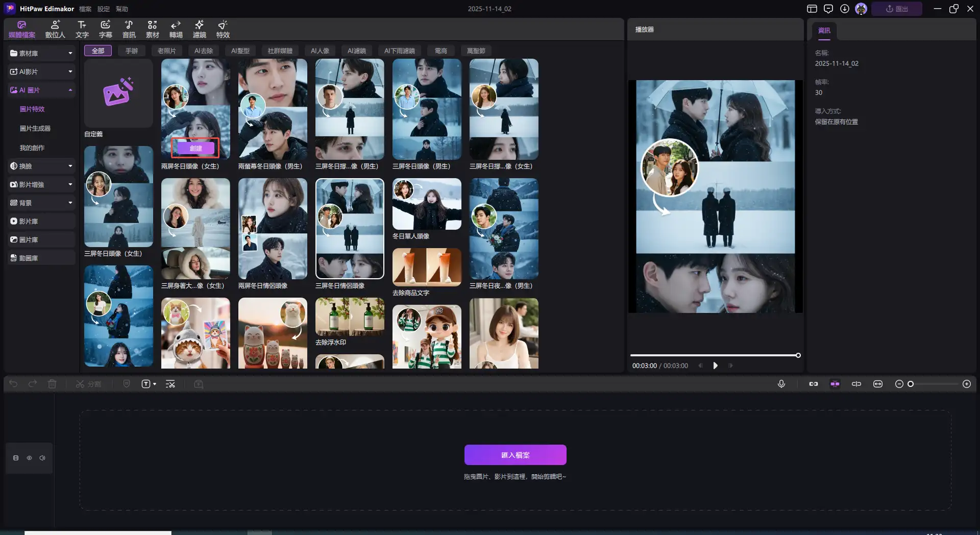Click the zoom-to-fit timeline icon
The image size is (980, 535).
pos(878,384)
